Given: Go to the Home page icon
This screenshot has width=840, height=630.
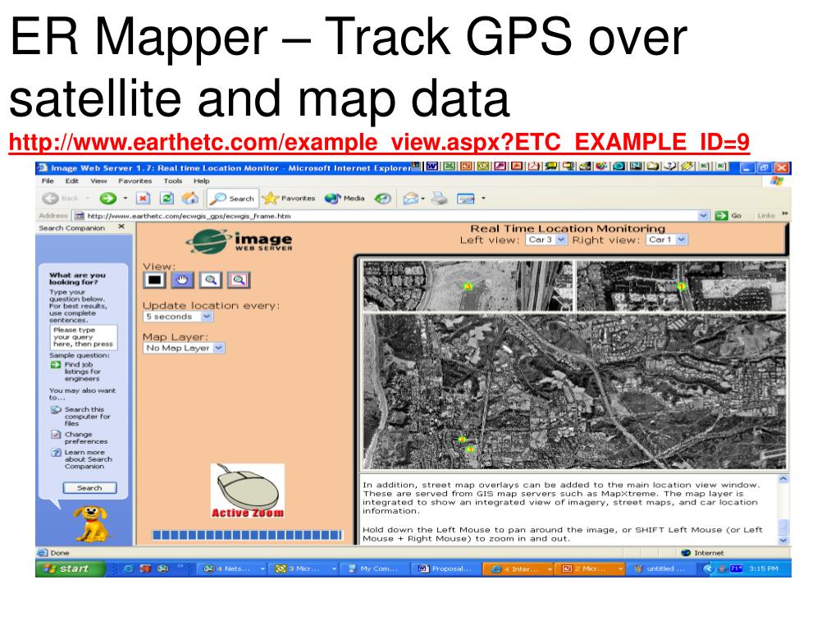Looking at the screenshot, I should pyautogui.click(x=190, y=199).
